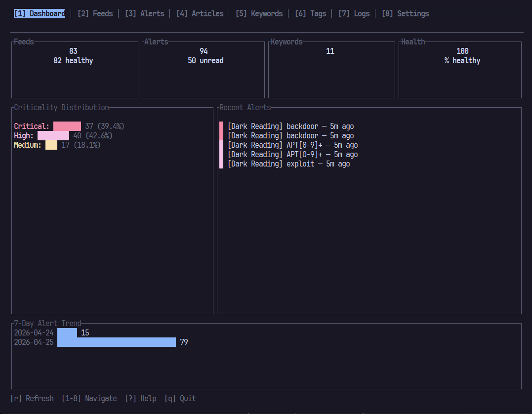Go to the [4] Articles tab
The width and height of the screenshot is (532, 414).
[200, 13]
